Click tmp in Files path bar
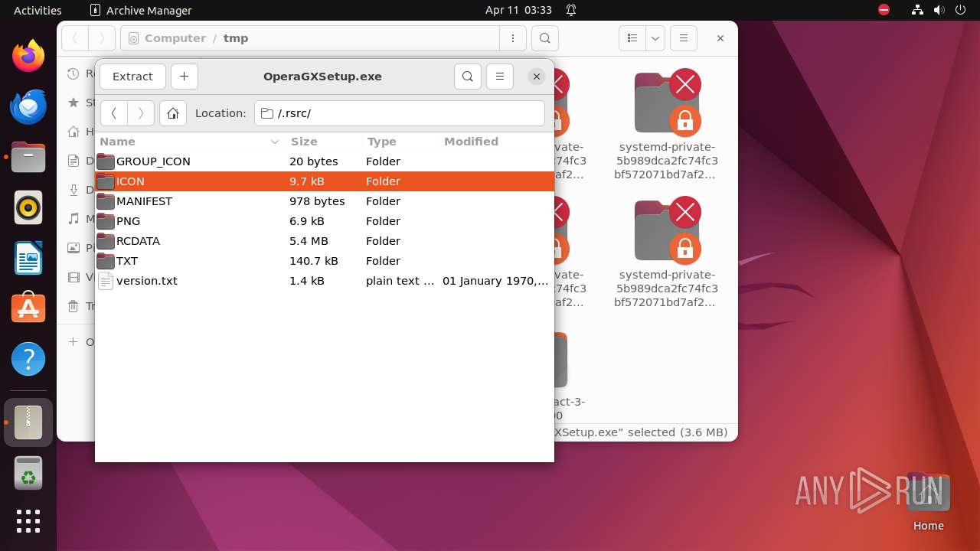 [236, 38]
